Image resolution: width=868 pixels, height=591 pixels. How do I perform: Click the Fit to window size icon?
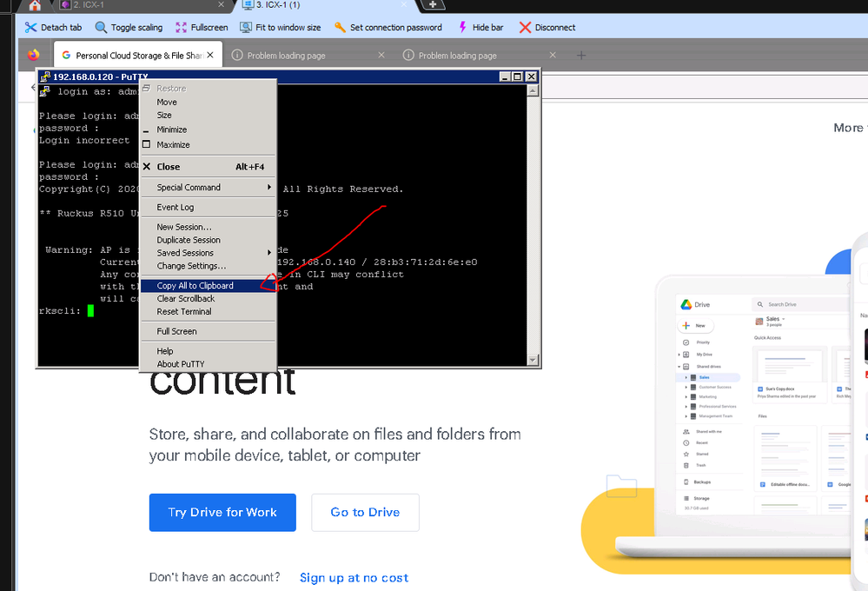(246, 28)
